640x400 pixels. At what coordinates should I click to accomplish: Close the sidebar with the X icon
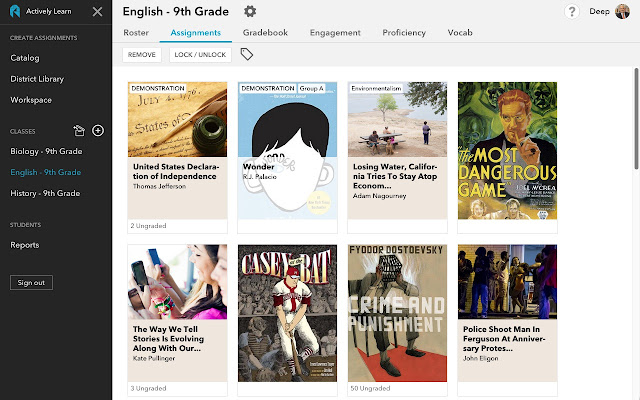pos(97,11)
